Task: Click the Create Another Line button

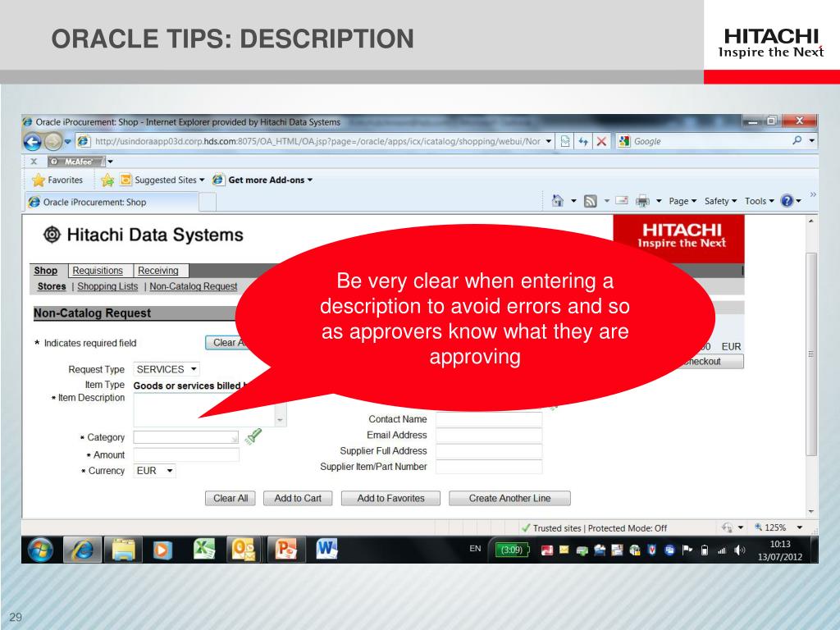Action: pos(509,498)
